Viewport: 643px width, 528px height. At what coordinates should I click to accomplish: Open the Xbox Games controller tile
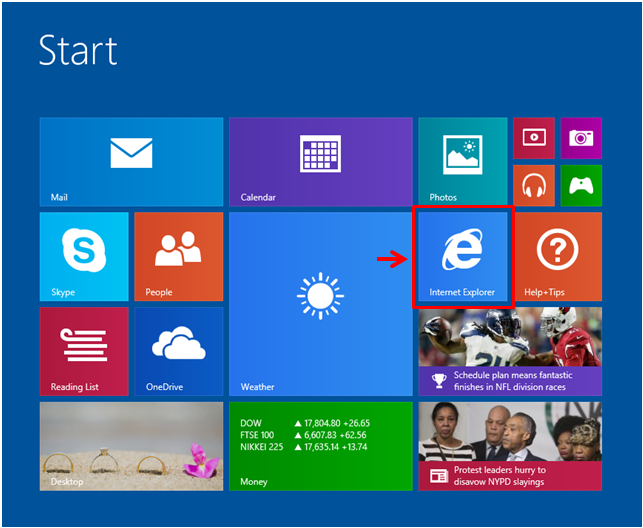[x=581, y=185]
